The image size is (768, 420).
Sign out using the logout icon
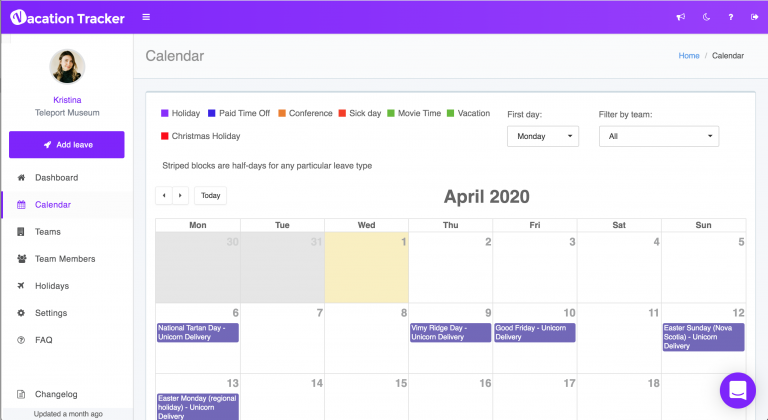(754, 17)
